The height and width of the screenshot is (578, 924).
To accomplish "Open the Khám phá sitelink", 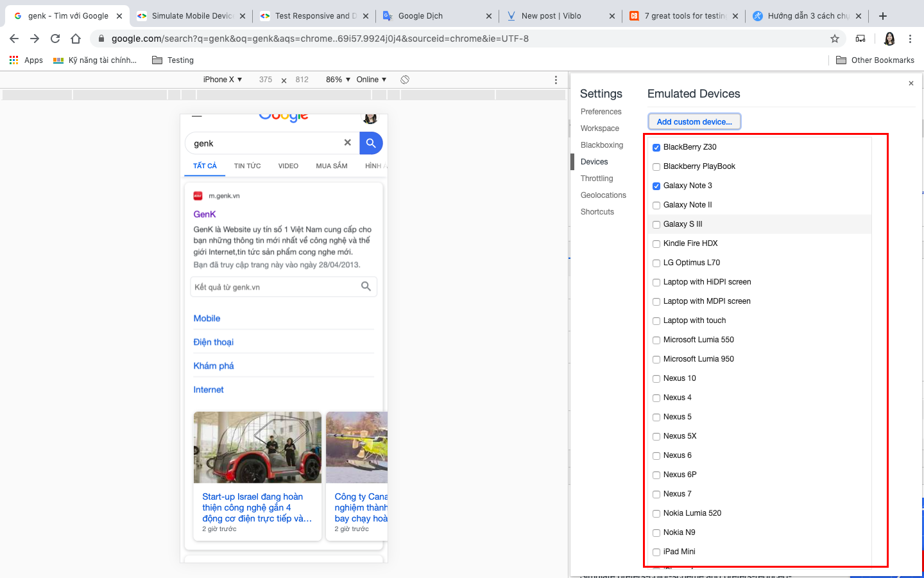I will [x=214, y=366].
